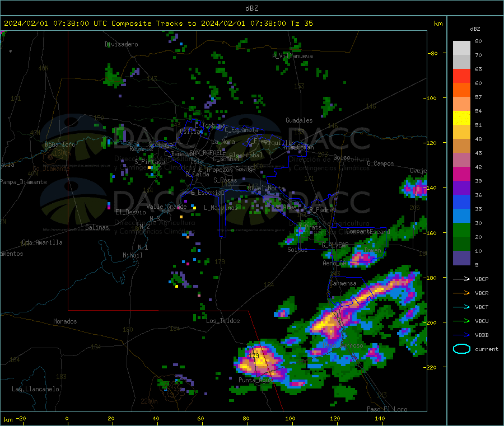Click the orange 60 dBZ color swatch

pos(461,90)
